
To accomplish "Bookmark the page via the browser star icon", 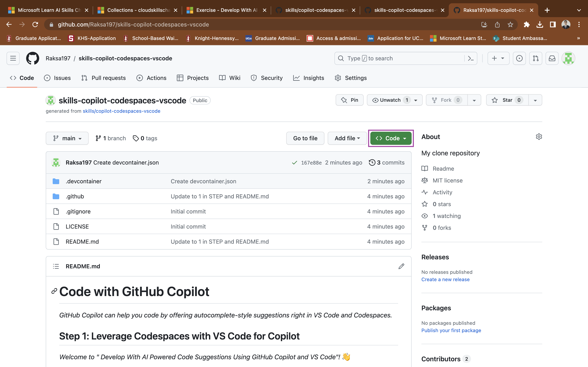I will [x=510, y=24].
